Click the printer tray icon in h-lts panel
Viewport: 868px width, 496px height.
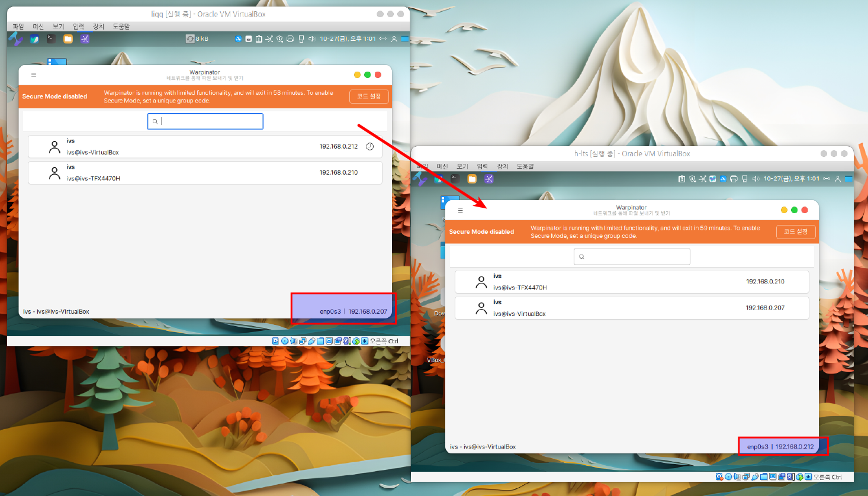click(734, 179)
